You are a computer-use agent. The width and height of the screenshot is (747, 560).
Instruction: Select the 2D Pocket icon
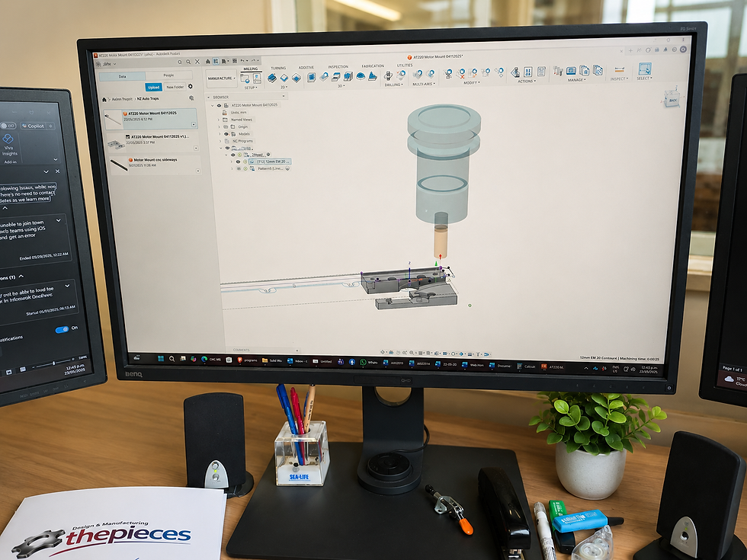[284, 78]
